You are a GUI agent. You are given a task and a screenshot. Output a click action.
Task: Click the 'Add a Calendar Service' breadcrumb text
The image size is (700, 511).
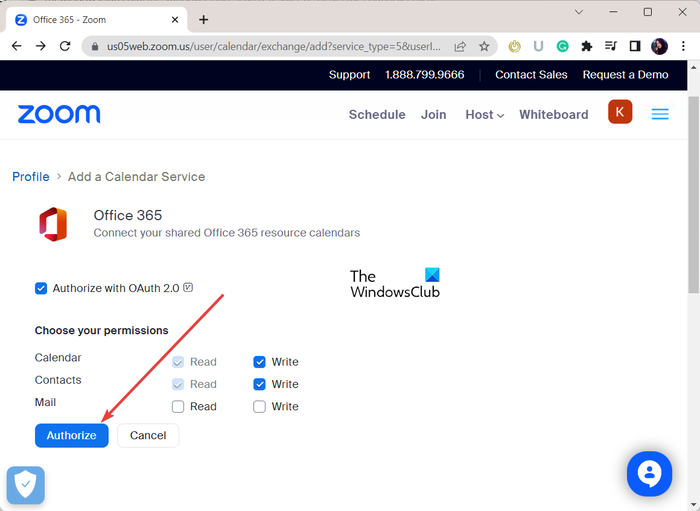[x=136, y=177]
